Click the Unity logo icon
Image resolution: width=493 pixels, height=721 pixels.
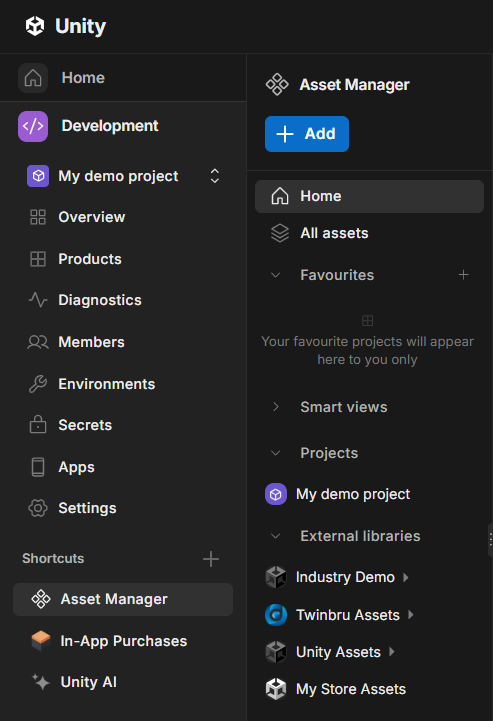click(x=34, y=26)
